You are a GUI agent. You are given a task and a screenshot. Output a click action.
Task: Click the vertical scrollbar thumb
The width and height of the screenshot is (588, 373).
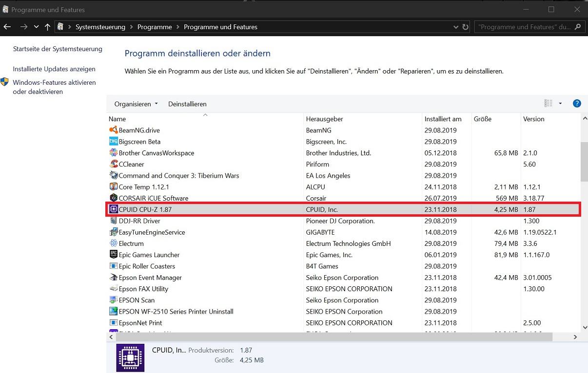[585, 162]
